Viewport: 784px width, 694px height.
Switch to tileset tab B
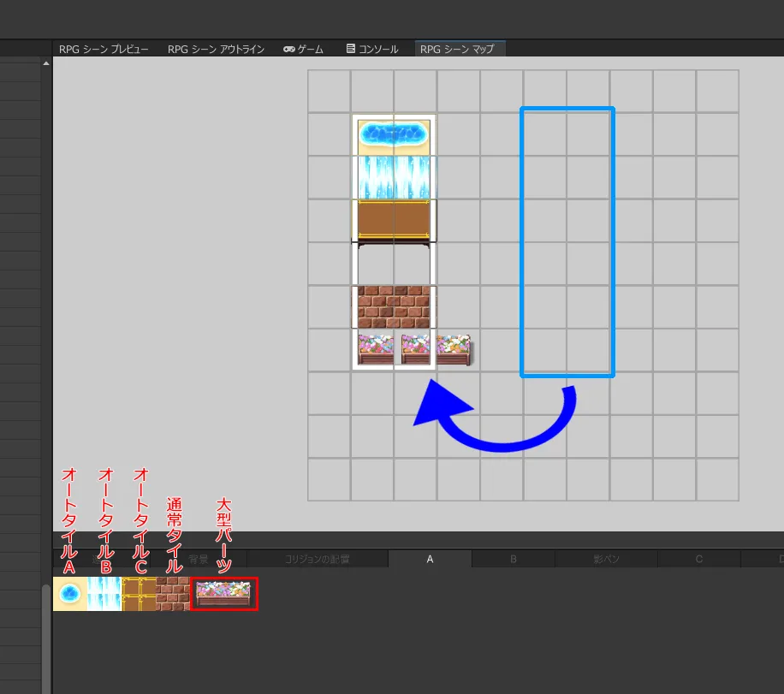[x=514, y=559]
